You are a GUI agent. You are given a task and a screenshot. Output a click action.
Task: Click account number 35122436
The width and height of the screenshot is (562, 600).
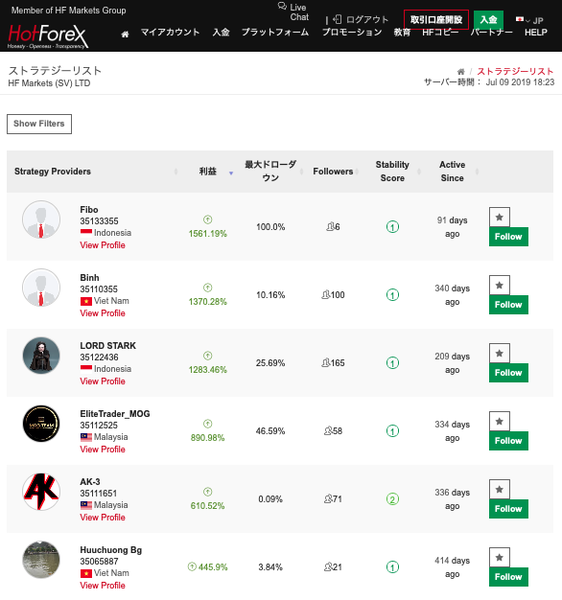click(99, 357)
